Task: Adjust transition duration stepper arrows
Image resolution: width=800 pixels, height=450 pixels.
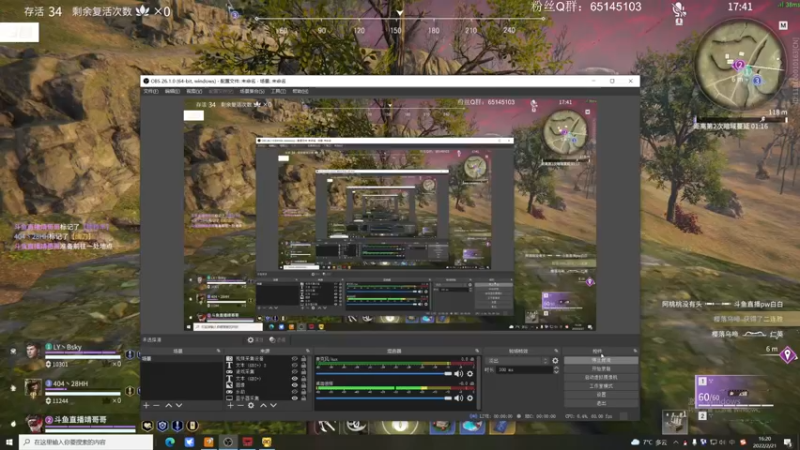Action: click(x=556, y=370)
